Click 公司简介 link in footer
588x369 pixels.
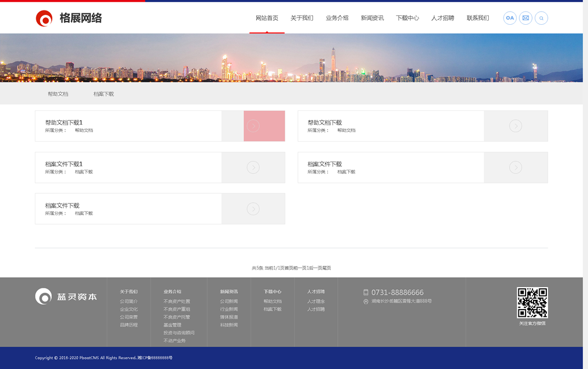(129, 301)
